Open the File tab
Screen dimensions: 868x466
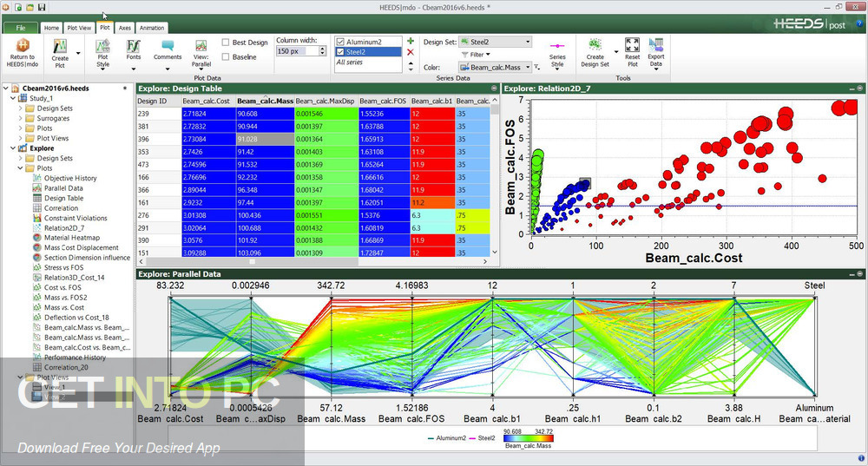coord(21,28)
